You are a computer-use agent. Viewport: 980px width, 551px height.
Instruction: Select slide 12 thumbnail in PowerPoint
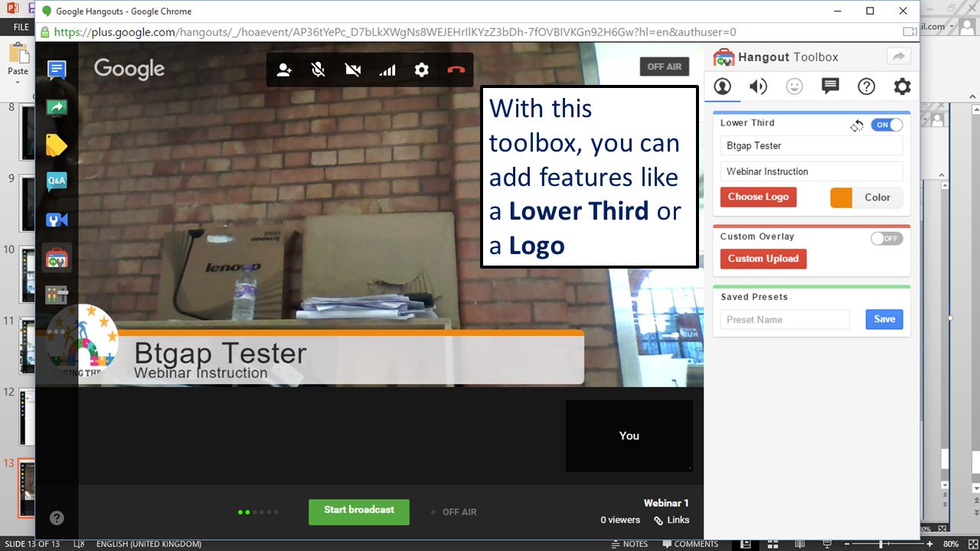27,416
